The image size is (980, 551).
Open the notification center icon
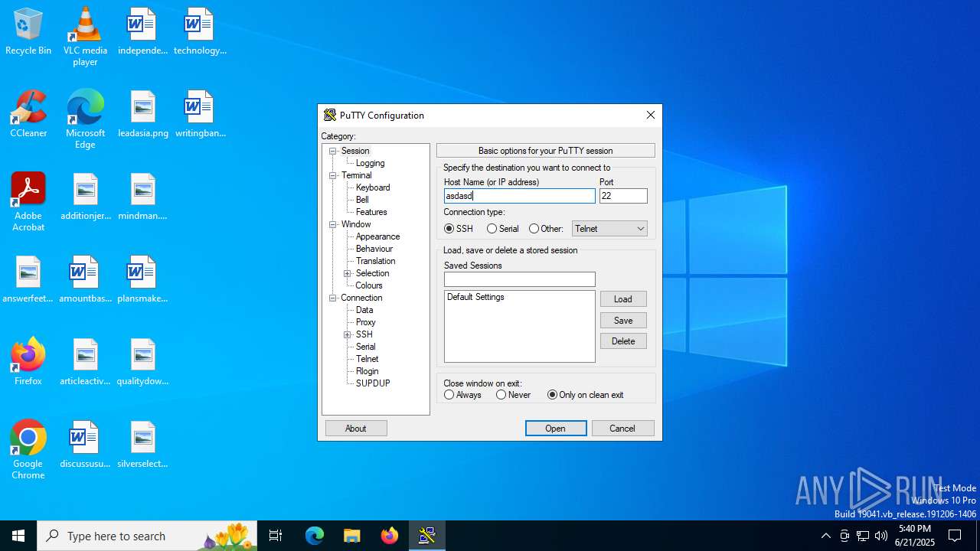coord(955,536)
